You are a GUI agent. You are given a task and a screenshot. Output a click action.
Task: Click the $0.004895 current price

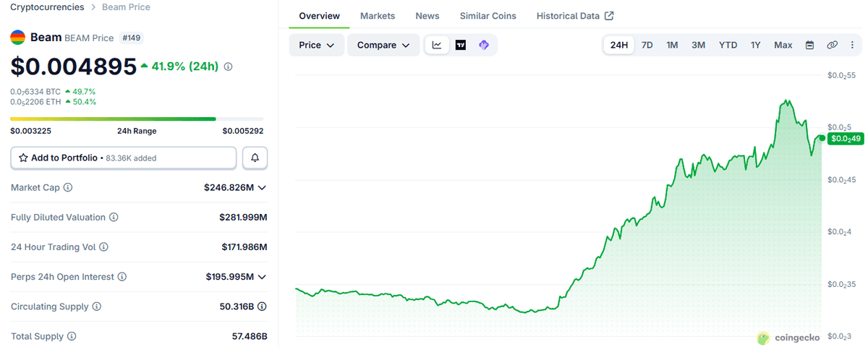click(73, 67)
